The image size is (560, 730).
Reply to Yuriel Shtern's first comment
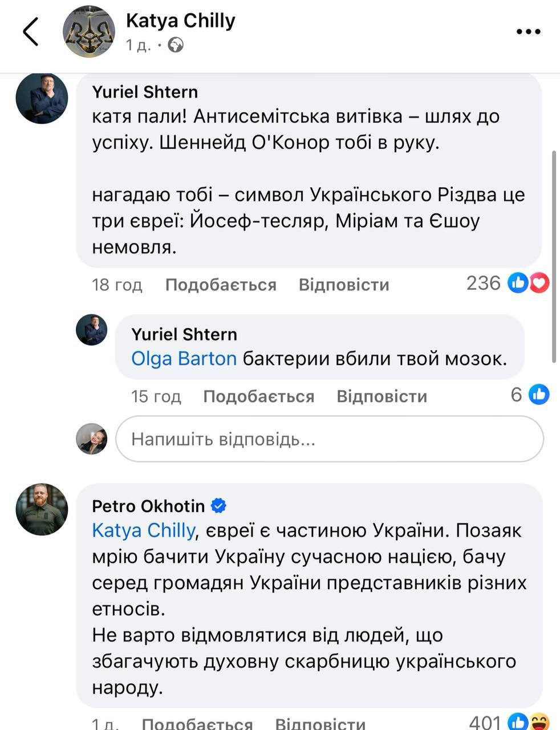pyautogui.click(x=344, y=284)
